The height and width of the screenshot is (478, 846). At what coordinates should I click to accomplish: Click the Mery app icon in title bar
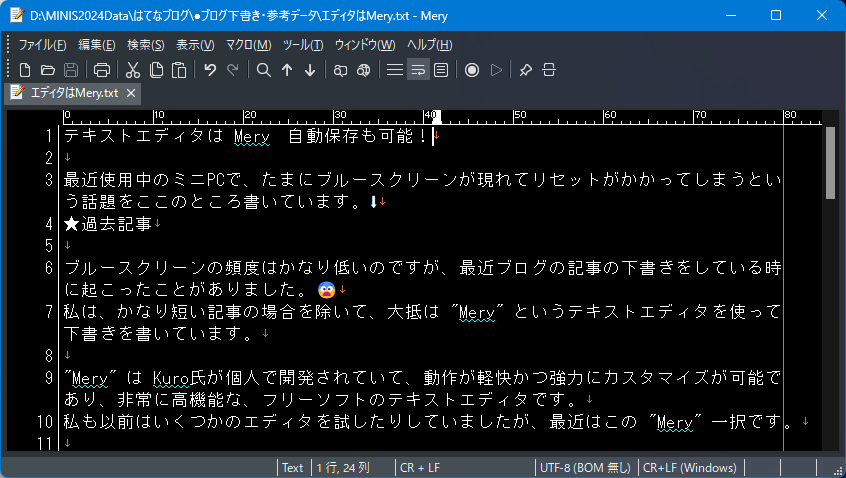16,15
